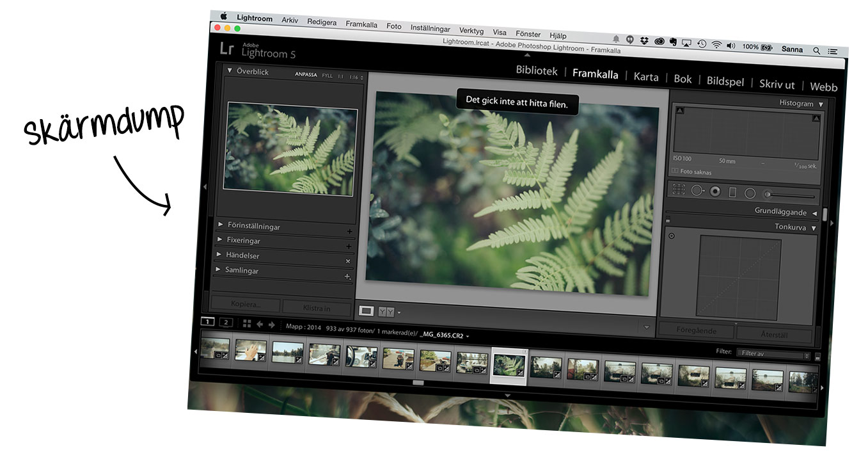868x475 pixels.
Task: Switch to Before/After YY view
Action: tap(386, 312)
